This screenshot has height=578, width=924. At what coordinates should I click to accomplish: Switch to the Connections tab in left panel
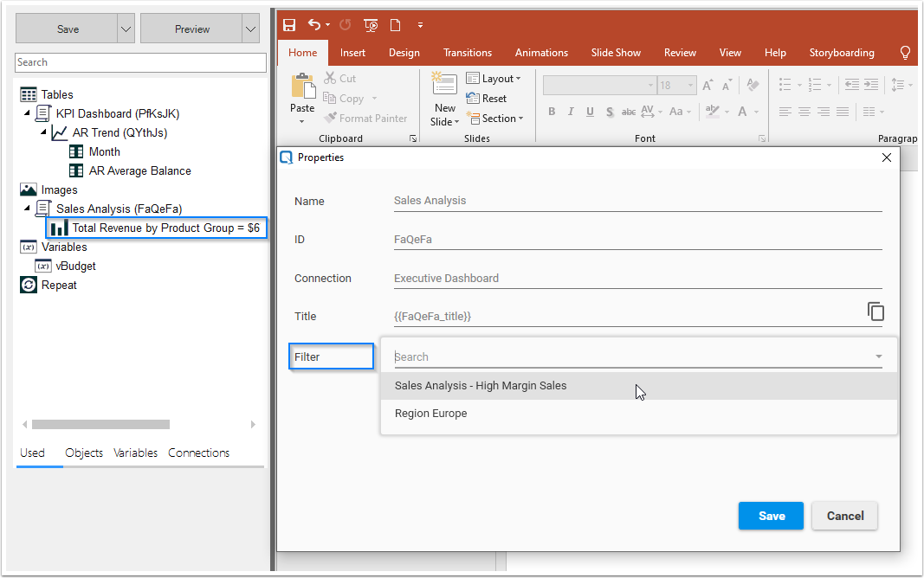(x=198, y=453)
